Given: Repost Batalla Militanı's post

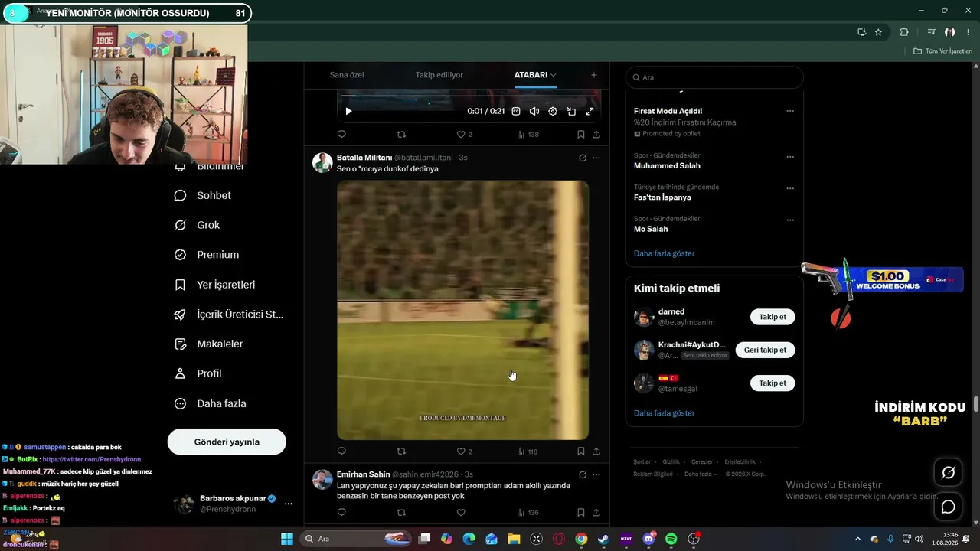Looking at the screenshot, I should point(401,452).
